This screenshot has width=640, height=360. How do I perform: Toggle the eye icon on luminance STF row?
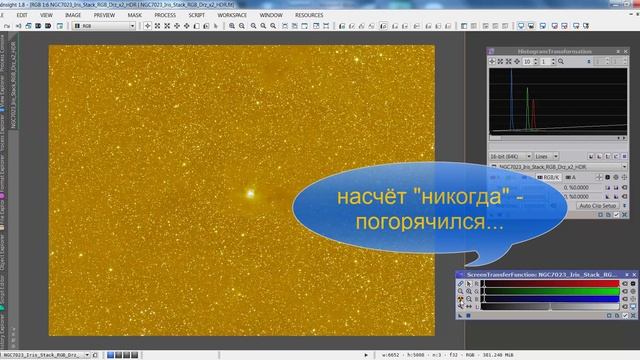(x=625, y=307)
